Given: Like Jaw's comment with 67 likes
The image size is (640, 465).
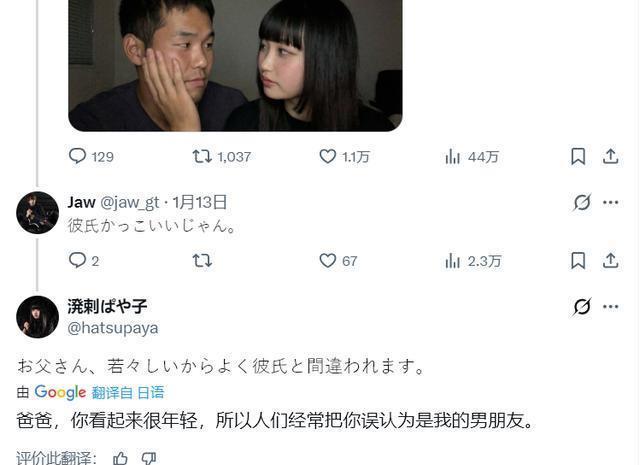Looking at the screenshot, I should 338,260.
